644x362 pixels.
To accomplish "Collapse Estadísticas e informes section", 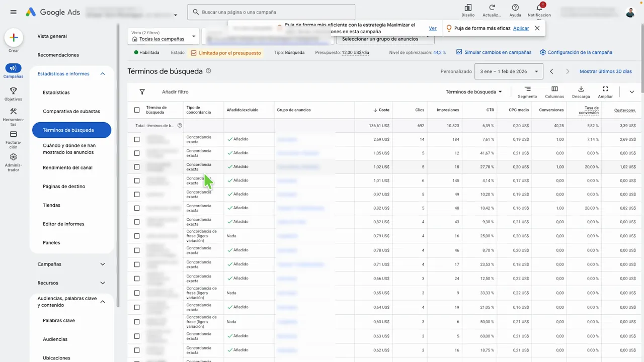I will tap(103, 74).
